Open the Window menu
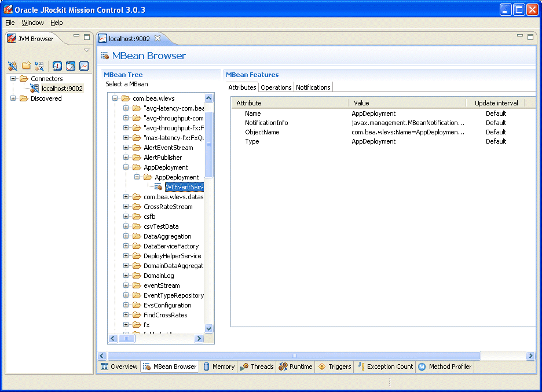Viewport: 542px width, 392px height. tap(32, 23)
